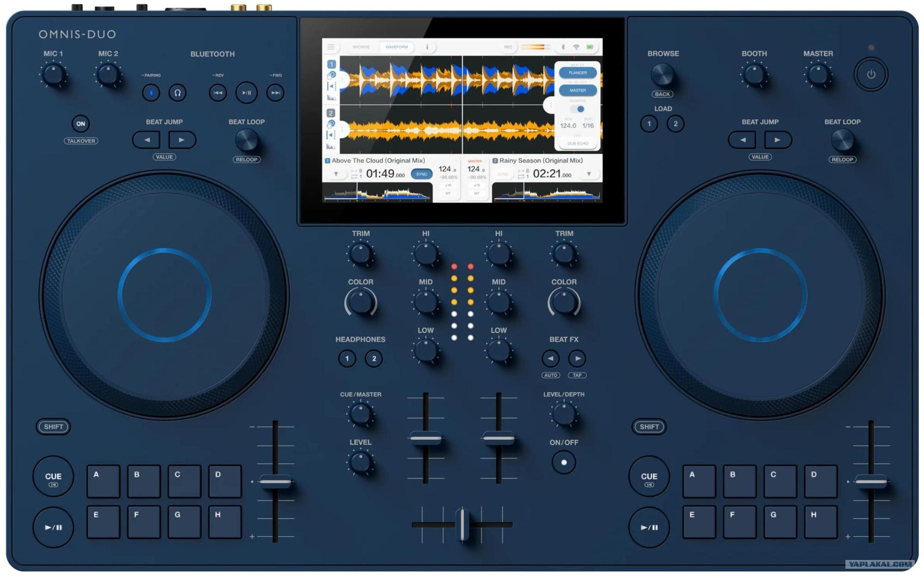Image resolution: width=924 pixels, height=578 pixels.
Task: Toggle the Talkover ON button
Action: (x=81, y=123)
